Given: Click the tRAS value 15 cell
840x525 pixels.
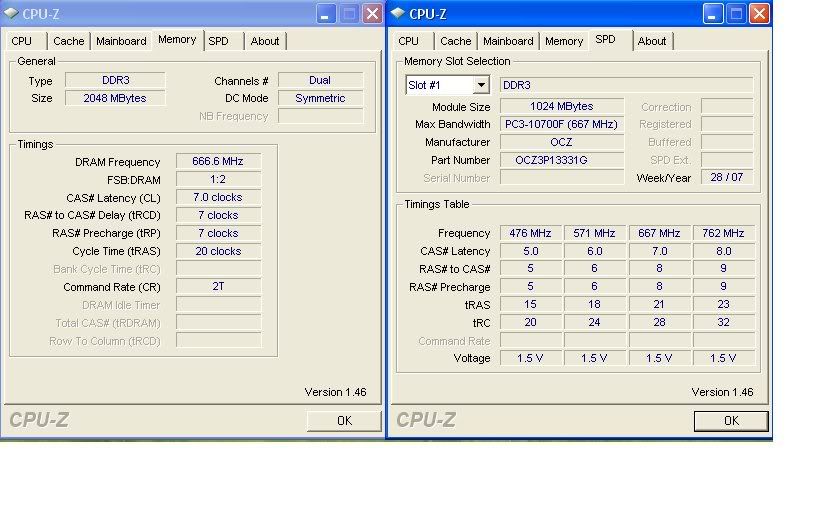Looking at the screenshot, I should (x=531, y=304).
